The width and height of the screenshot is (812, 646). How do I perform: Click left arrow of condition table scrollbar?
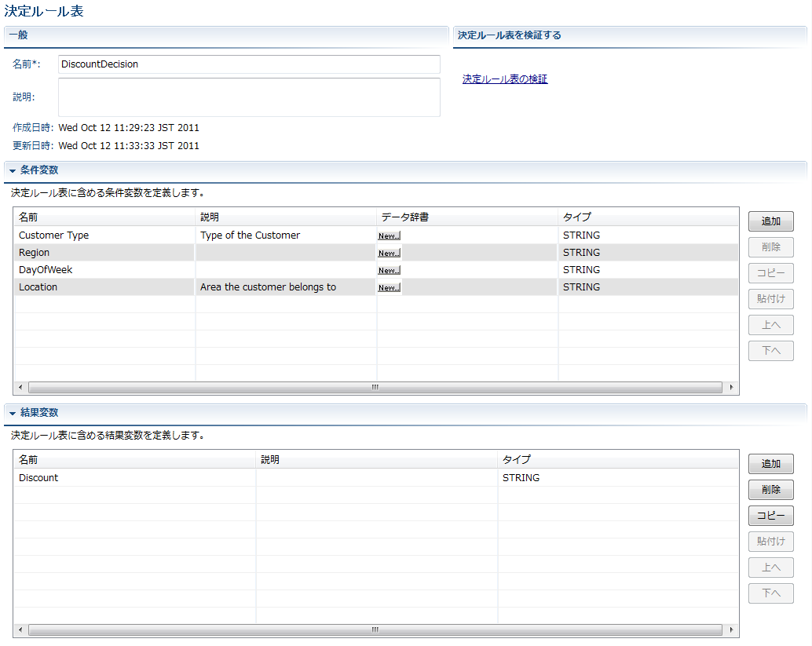(x=21, y=387)
